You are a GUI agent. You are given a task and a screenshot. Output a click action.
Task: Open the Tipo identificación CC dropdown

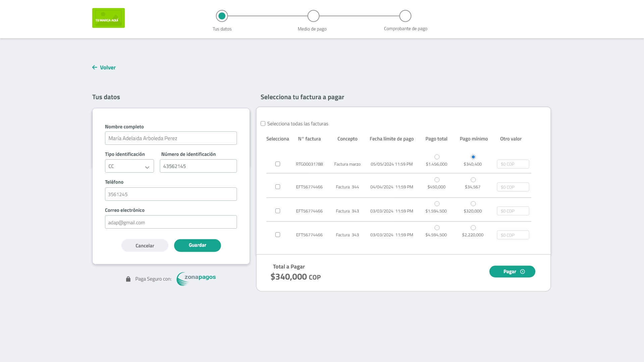[129, 166]
